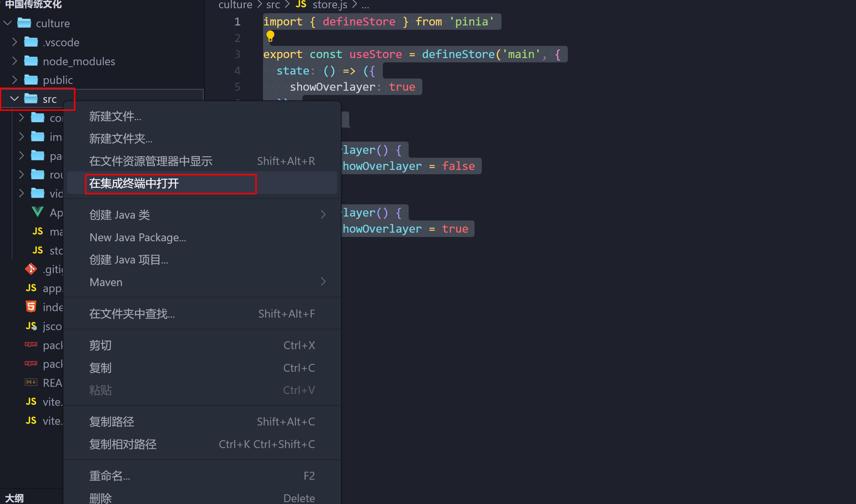The height and width of the screenshot is (504, 856).
Task: Open the Maven submenu arrow
Action: tap(323, 282)
